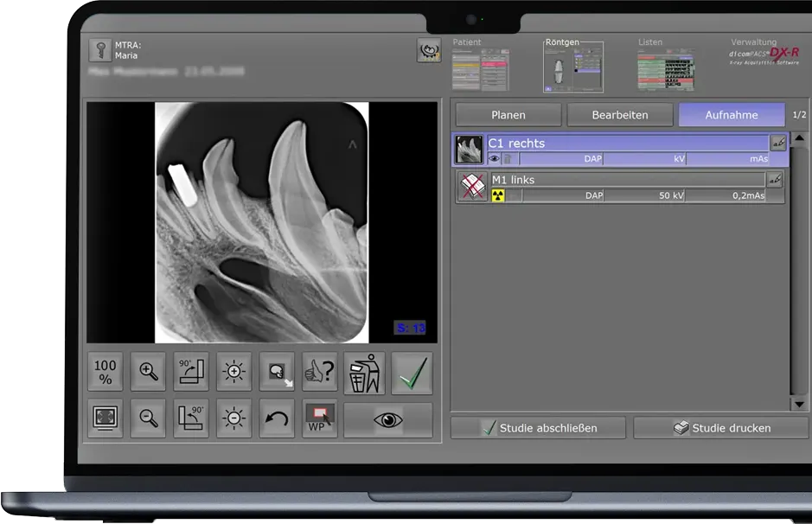Increase brightness with the sun plus icon

click(x=234, y=373)
